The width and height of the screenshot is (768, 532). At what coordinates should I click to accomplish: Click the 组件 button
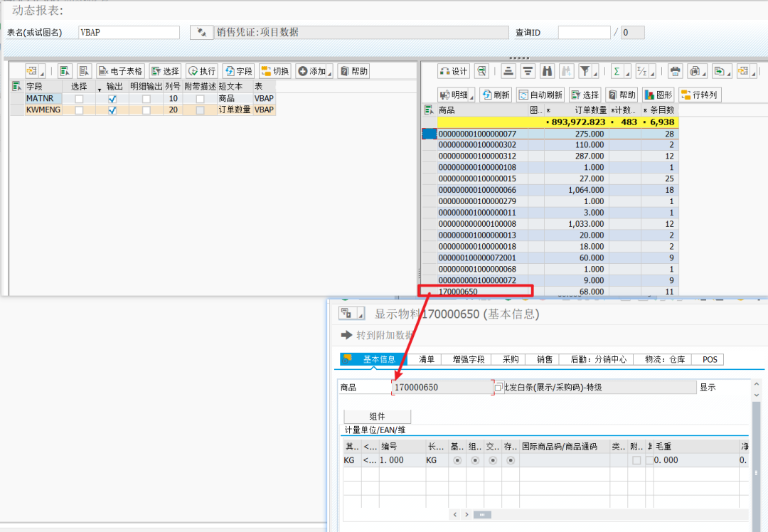click(x=377, y=416)
